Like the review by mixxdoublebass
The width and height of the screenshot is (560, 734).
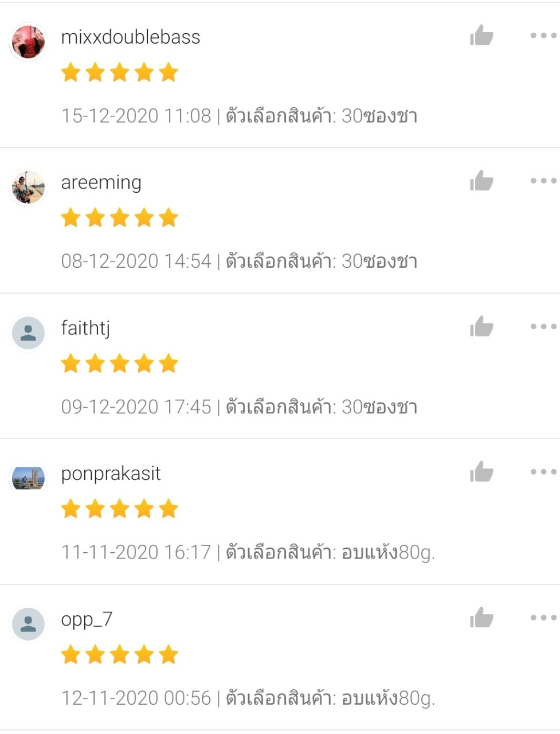click(481, 36)
